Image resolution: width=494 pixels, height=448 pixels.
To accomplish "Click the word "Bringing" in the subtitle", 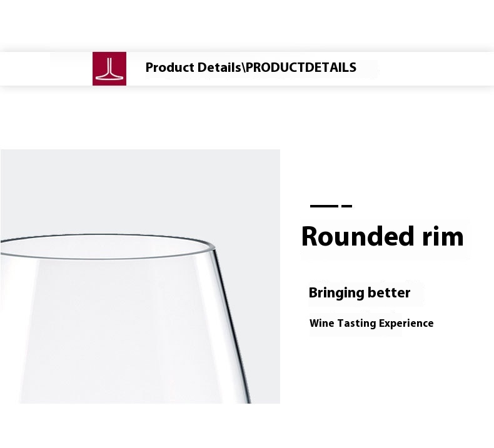I will (x=336, y=293).
